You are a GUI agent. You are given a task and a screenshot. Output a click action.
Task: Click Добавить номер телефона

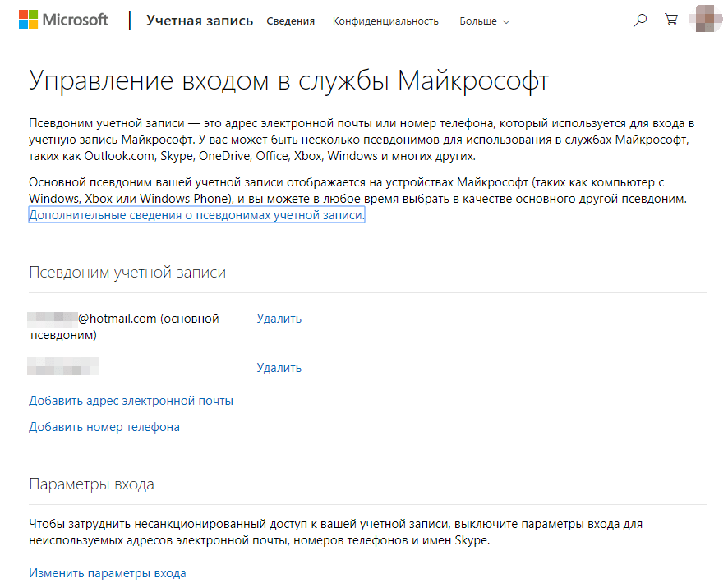(104, 427)
